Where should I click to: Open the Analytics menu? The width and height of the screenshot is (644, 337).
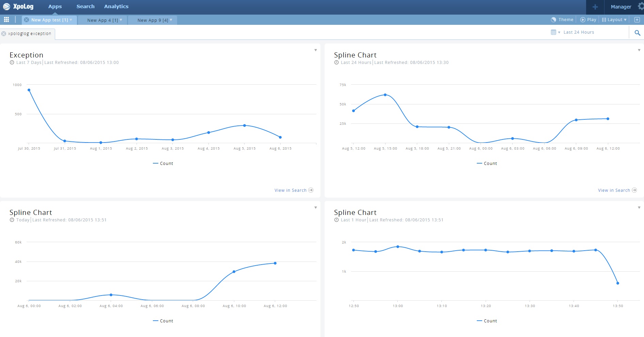click(x=116, y=6)
